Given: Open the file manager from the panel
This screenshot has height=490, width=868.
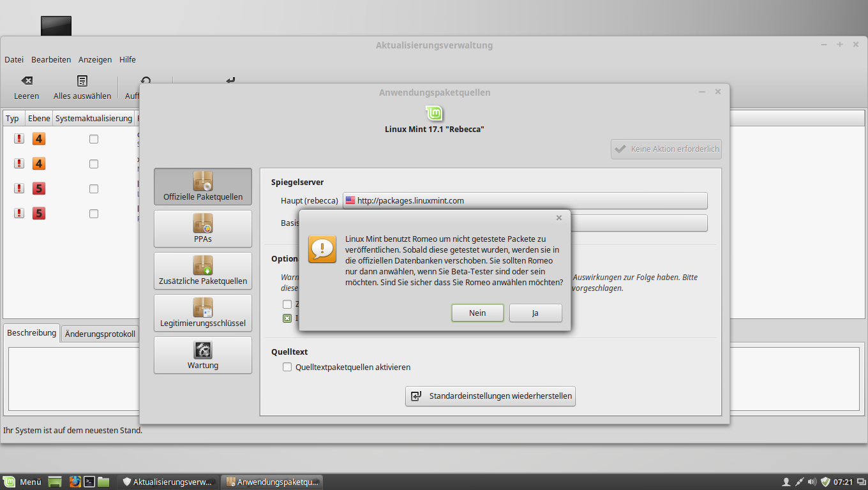Looking at the screenshot, I should pos(103,482).
